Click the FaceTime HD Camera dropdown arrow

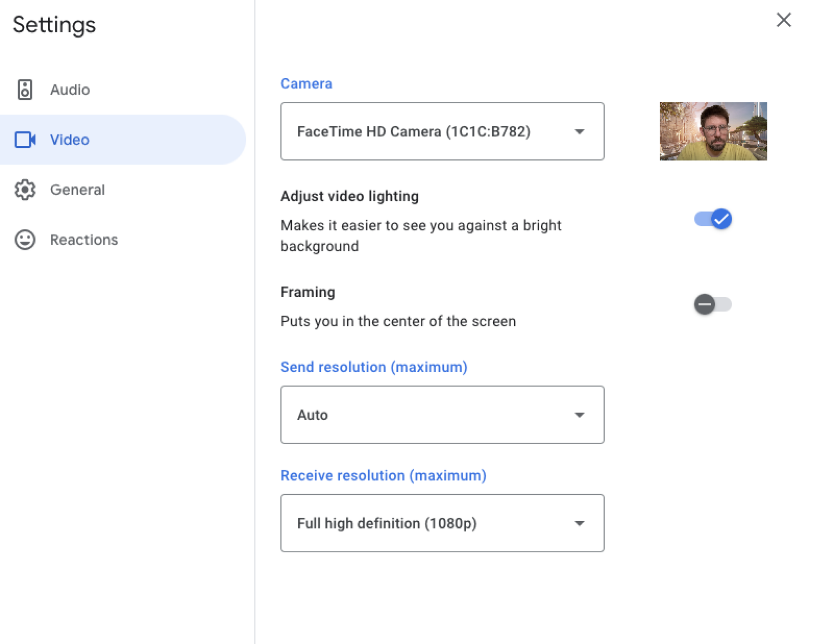tap(579, 131)
